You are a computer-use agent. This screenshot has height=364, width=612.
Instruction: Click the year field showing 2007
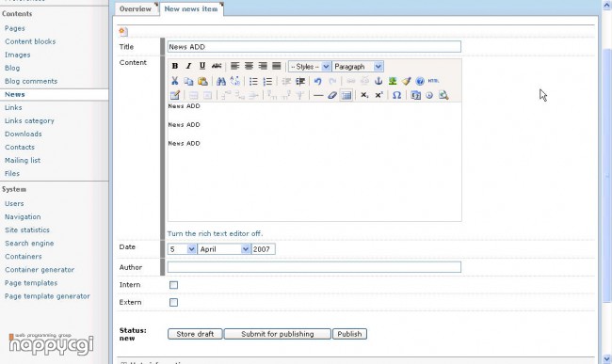[263, 249]
